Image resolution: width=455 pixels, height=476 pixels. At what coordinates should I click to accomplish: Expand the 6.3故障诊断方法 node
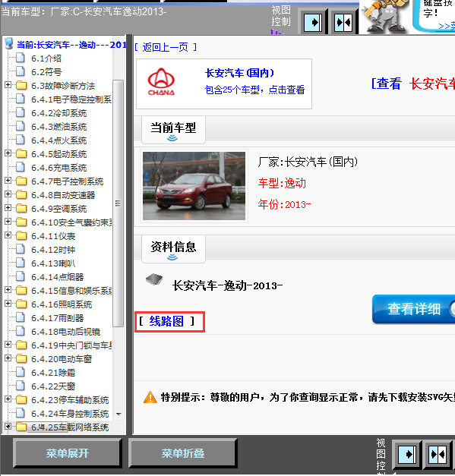(x=8, y=85)
